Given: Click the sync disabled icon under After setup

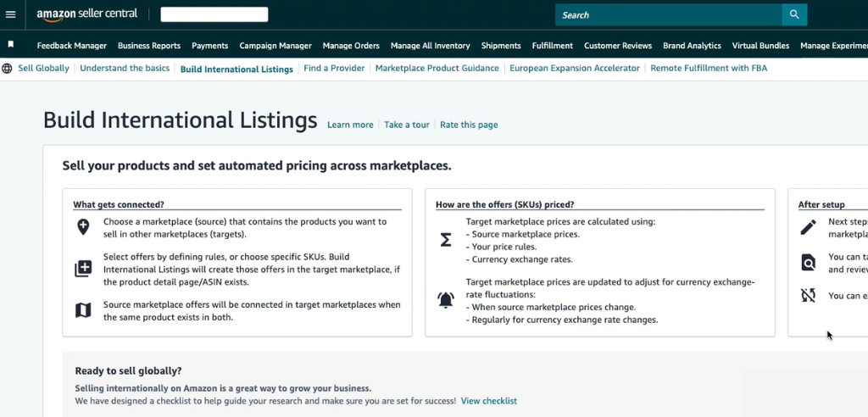Looking at the screenshot, I should (x=808, y=295).
